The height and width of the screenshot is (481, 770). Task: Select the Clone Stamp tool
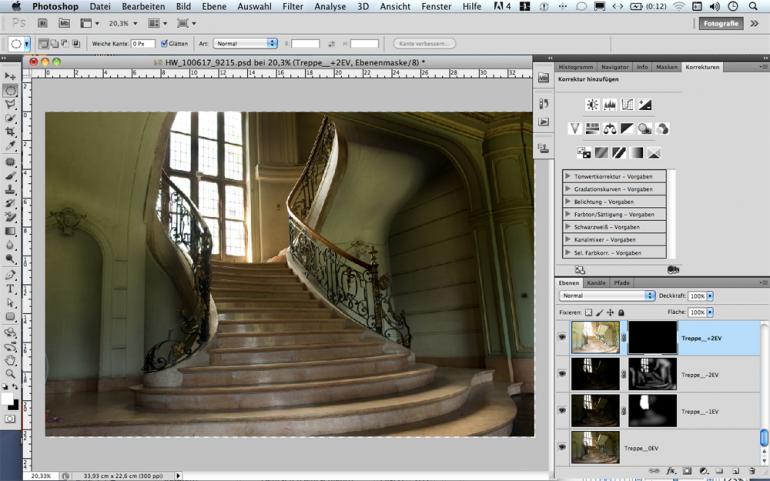tap(10, 190)
